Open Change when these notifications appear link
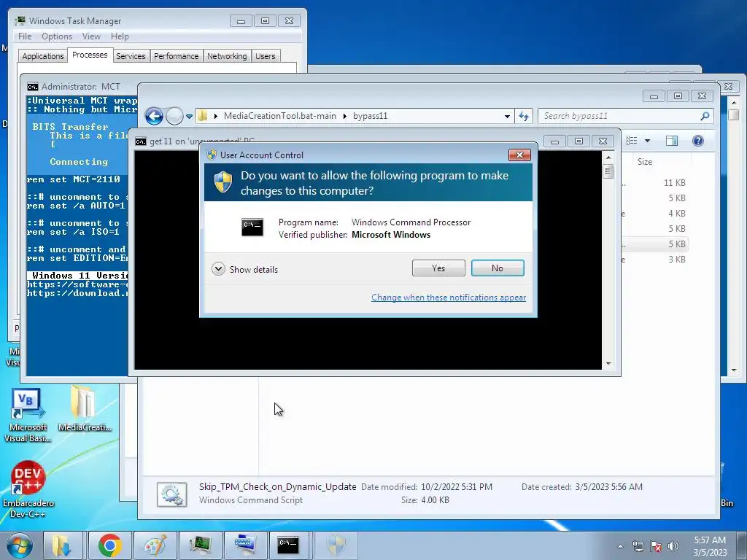This screenshot has height=560, width=747. coord(449,297)
